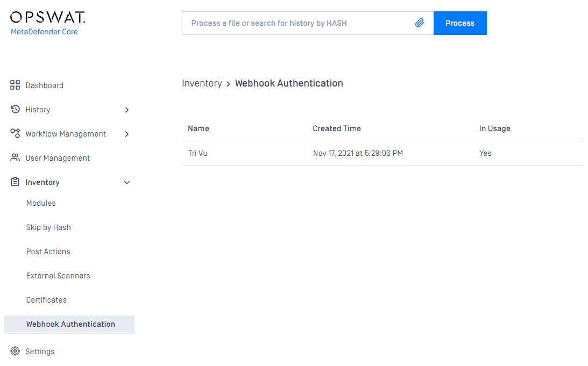This screenshot has height=366, width=588.
Task: Select the Tri Vu row name
Action: pos(197,153)
